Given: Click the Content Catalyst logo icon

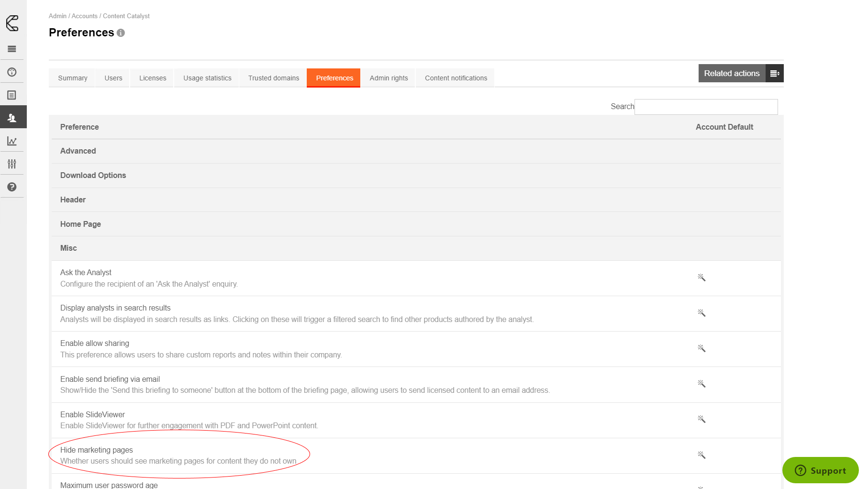Looking at the screenshot, I should click(x=12, y=23).
